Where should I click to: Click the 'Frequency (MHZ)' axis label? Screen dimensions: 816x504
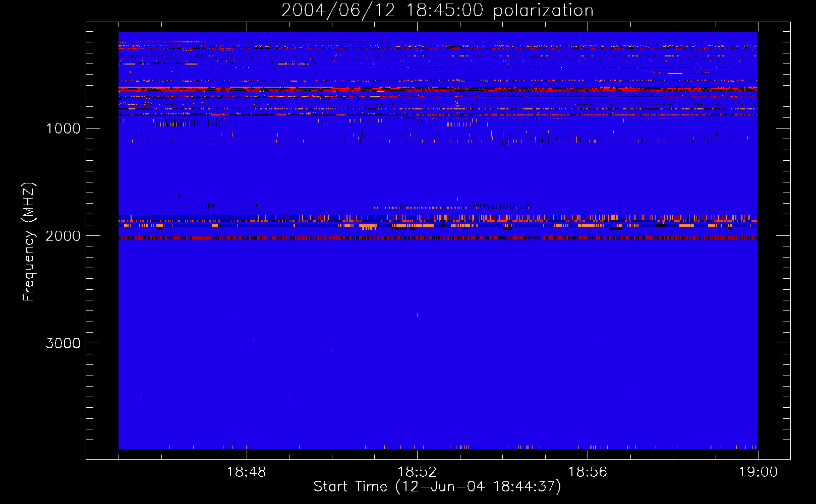[x=29, y=242]
